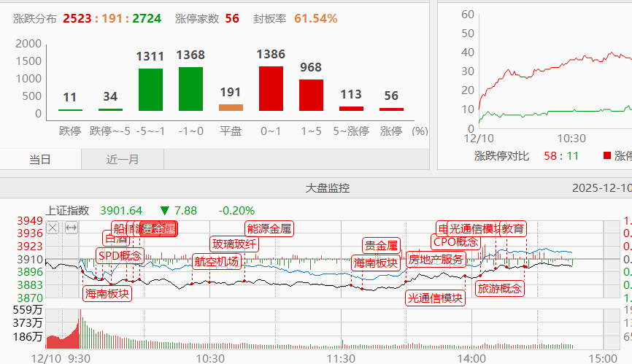
Task: Open the CPO概念 sector tag
Action: tap(456, 241)
